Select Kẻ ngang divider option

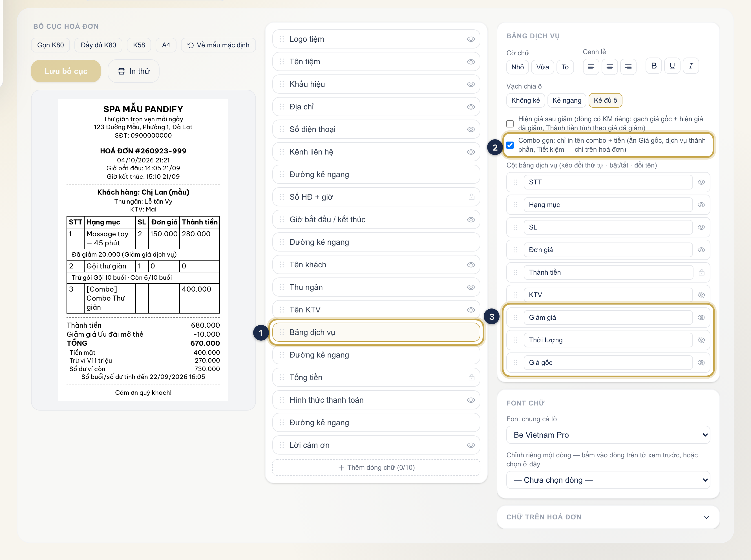click(x=567, y=100)
